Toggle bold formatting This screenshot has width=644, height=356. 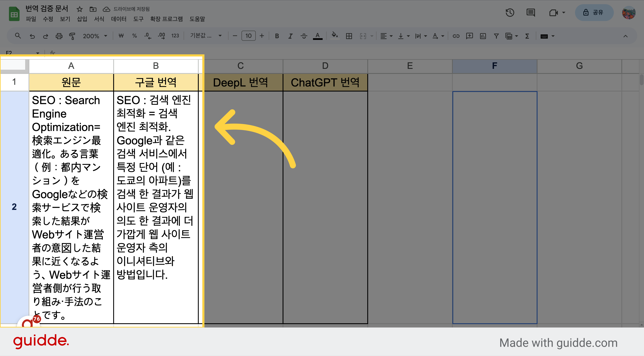click(x=277, y=36)
